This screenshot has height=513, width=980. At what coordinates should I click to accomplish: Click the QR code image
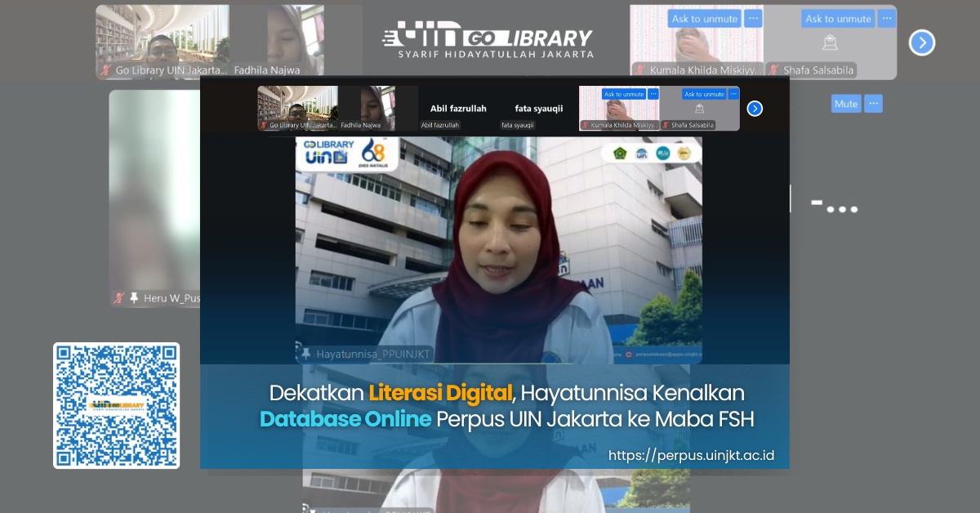click(116, 405)
